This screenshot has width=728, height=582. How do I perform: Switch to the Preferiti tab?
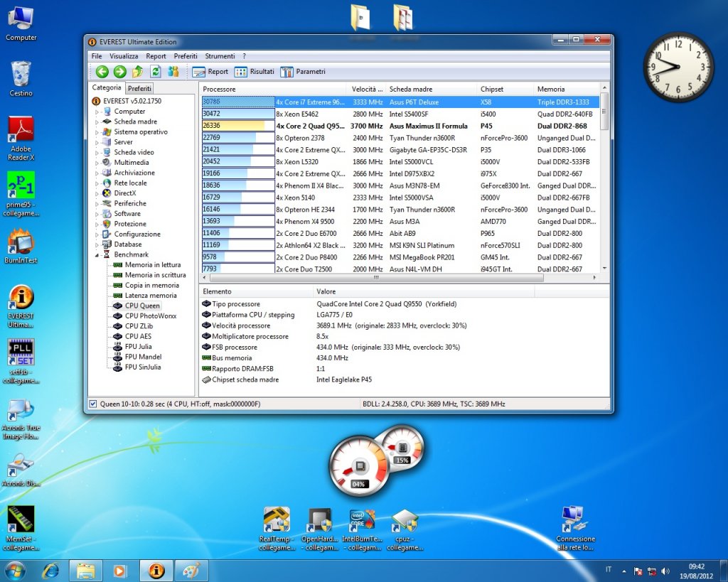pyautogui.click(x=139, y=88)
